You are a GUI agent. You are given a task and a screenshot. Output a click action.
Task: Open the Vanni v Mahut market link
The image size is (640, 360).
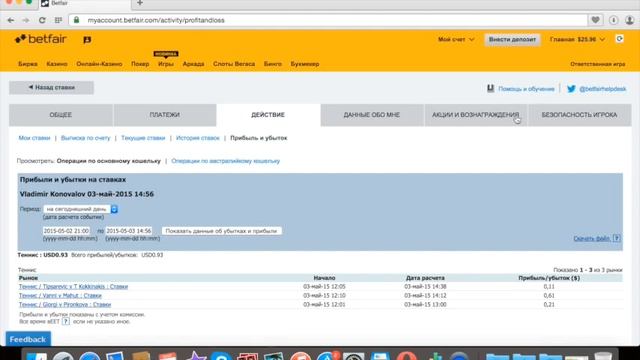(60, 296)
